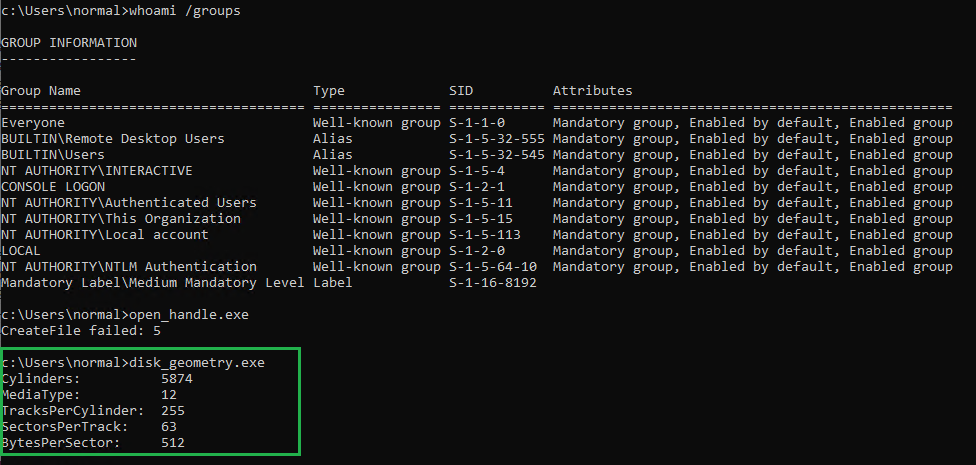Click the NT AUTHORITY\Local account entry
Image resolution: width=976 pixels, height=465 pixels.
click(104, 235)
